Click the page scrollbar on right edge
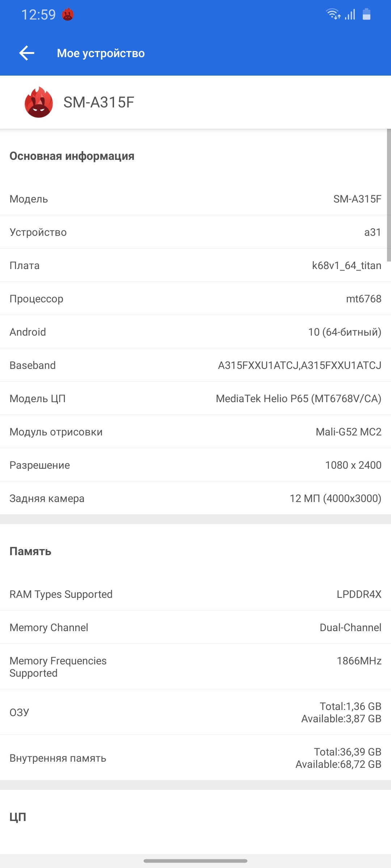 pyautogui.click(x=389, y=195)
